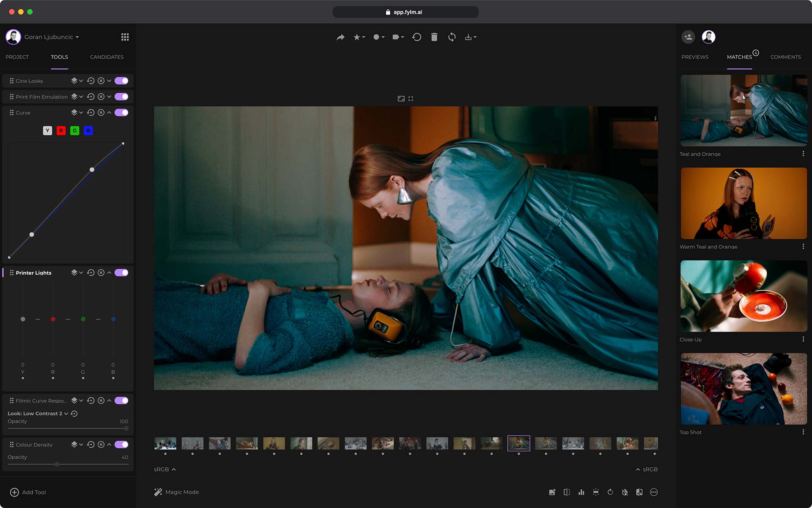Open the Comments tab
Image resolution: width=812 pixels, height=508 pixels.
click(x=785, y=57)
